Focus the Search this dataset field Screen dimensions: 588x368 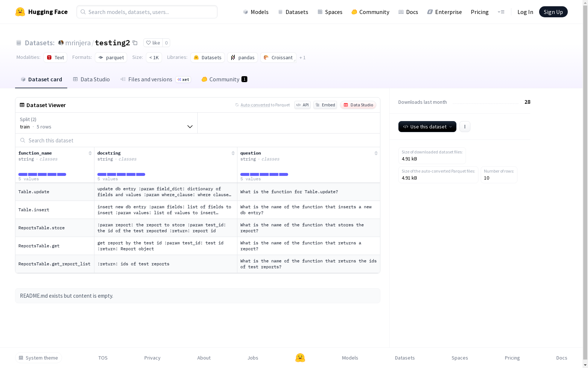point(198,140)
